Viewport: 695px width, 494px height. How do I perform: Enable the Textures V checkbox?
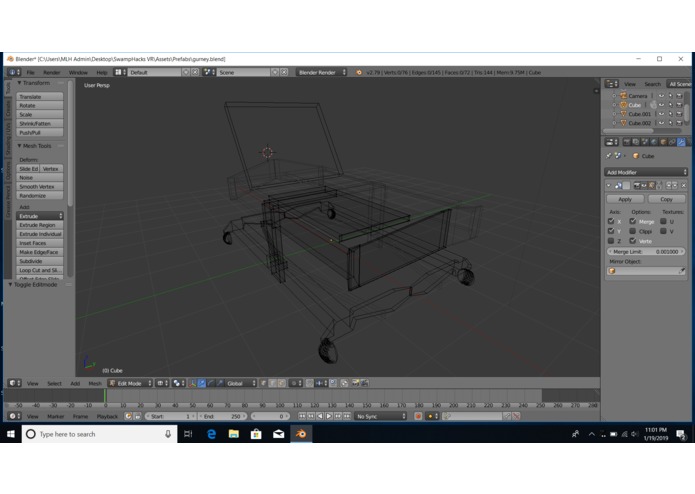663,231
